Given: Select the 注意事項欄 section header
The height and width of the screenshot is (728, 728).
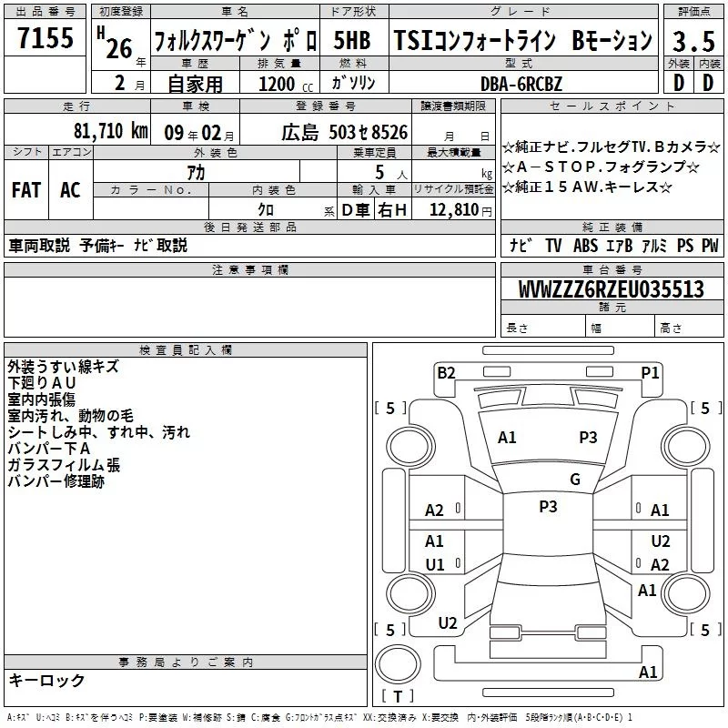Looking at the screenshot, I should [x=249, y=269].
